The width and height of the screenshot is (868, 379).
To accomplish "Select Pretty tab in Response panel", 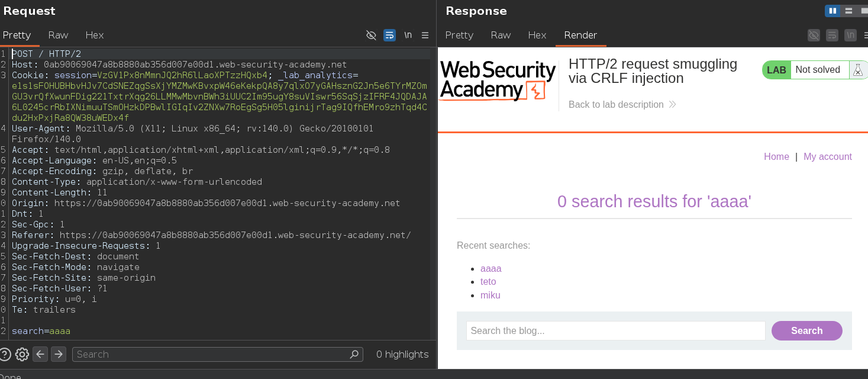I will point(459,35).
